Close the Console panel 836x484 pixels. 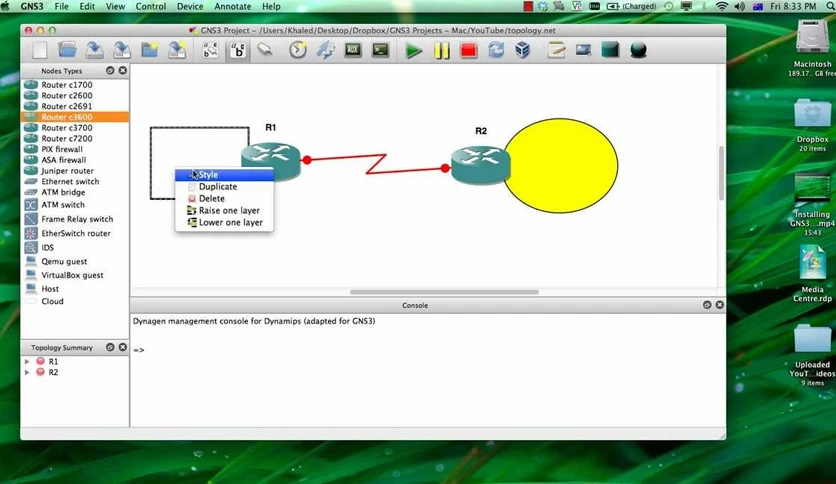tap(720, 305)
